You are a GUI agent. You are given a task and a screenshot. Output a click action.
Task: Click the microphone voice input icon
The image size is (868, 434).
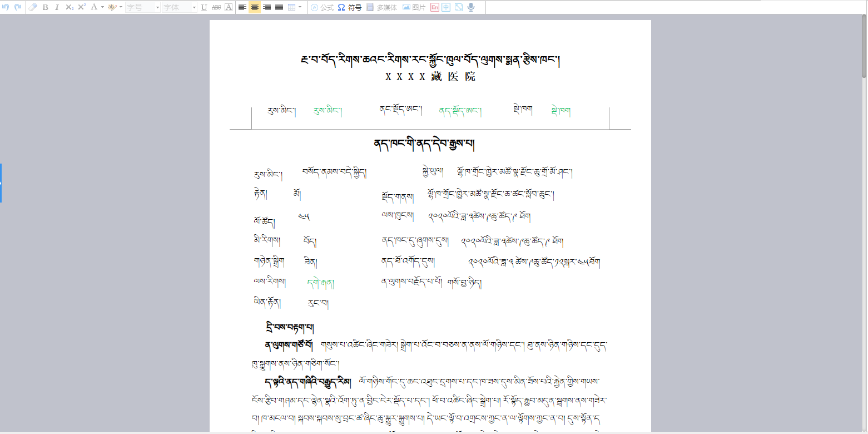471,7
